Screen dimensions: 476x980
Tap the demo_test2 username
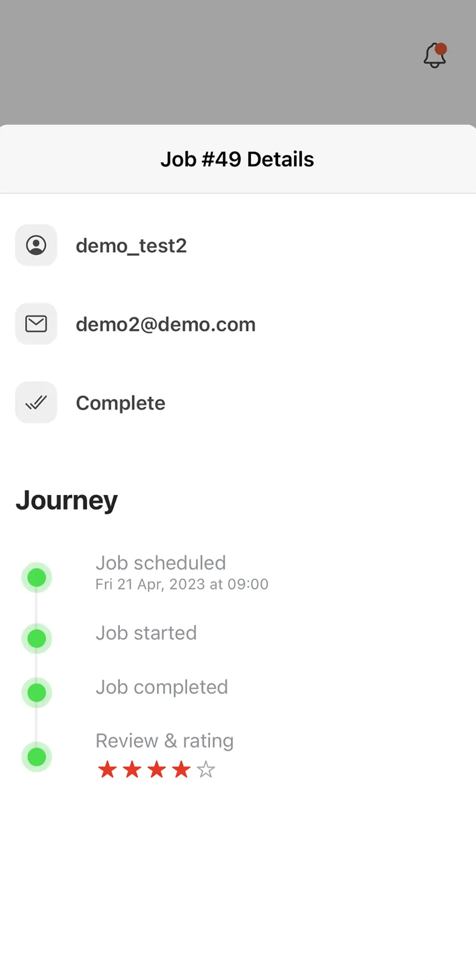click(x=131, y=246)
